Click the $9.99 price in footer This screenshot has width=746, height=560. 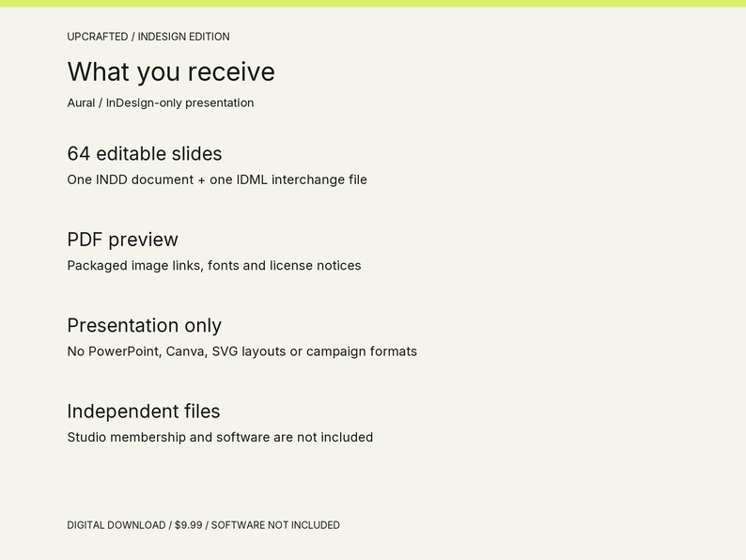(x=189, y=525)
